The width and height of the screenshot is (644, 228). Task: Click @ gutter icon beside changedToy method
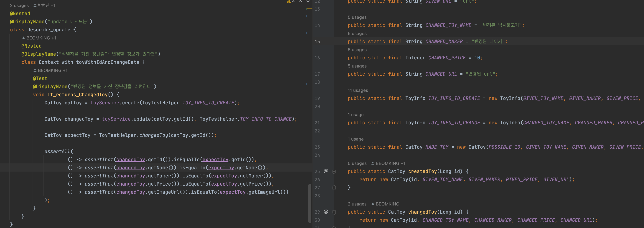tap(326, 212)
